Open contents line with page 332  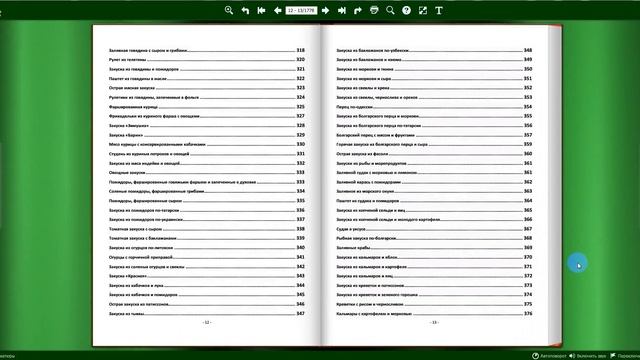tap(207, 163)
